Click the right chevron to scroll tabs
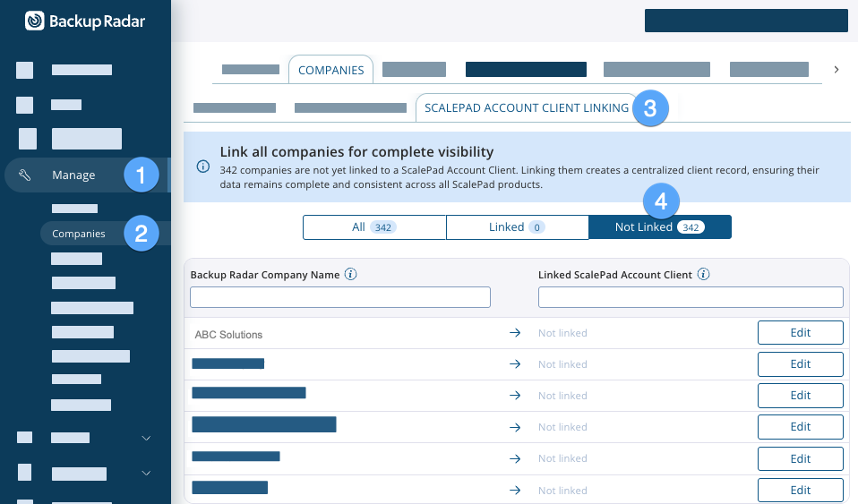The height and width of the screenshot is (504, 858). point(836,69)
